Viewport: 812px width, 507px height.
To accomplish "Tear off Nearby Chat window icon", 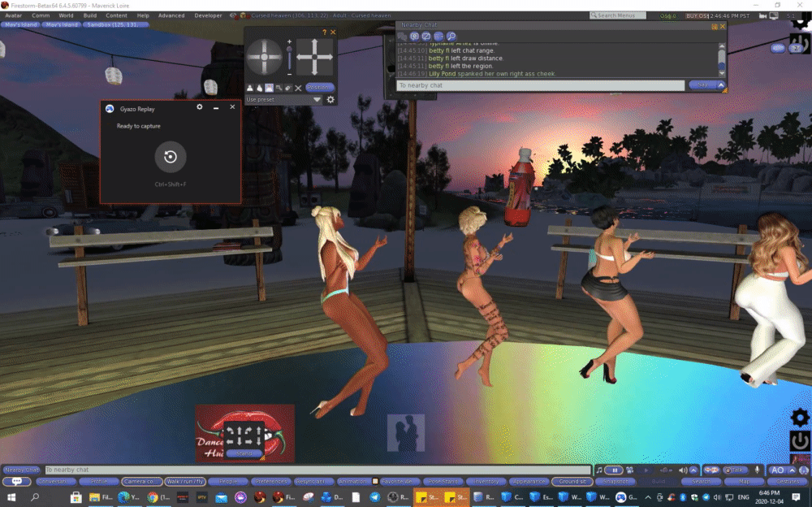I will (x=715, y=27).
